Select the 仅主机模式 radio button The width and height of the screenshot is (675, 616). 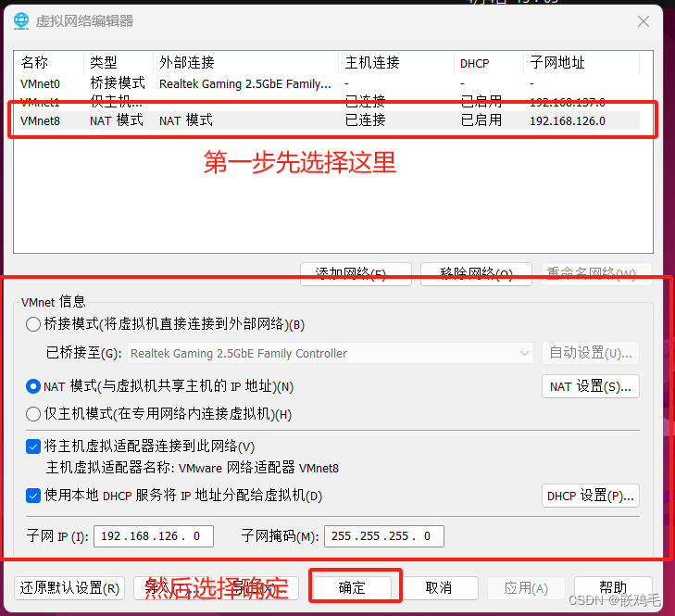click(33, 414)
